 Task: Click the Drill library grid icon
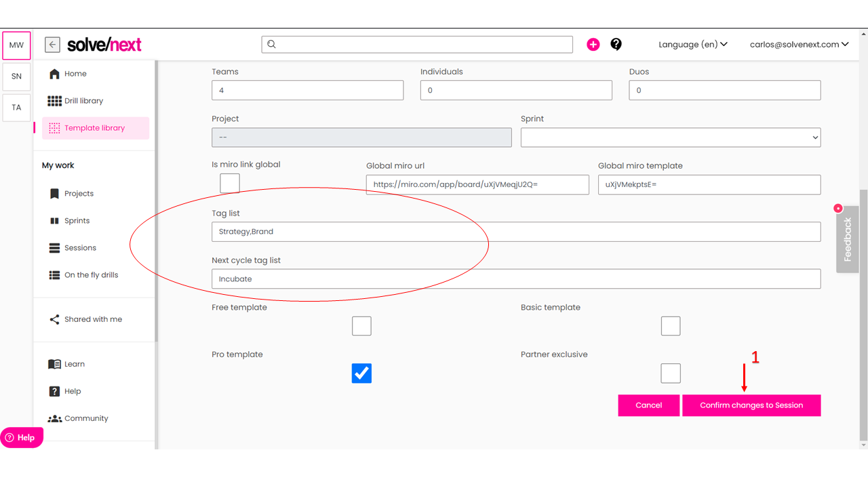click(54, 101)
